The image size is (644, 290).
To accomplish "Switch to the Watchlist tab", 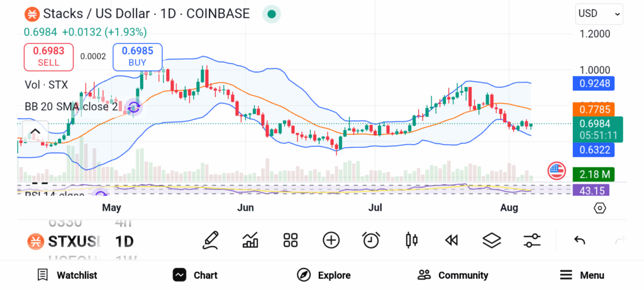I will pyautogui.click(x=67, y=275).
